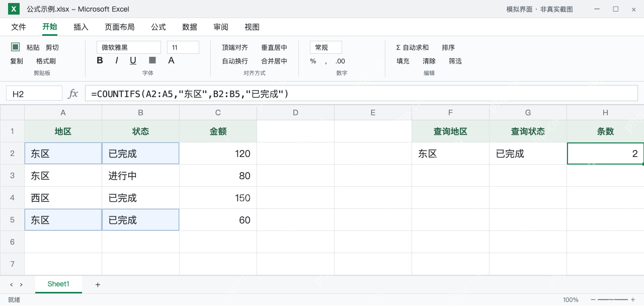Click the 筛选 filter button
The image size is (644, 306).
pyautogui.click(x=455, y=61)
